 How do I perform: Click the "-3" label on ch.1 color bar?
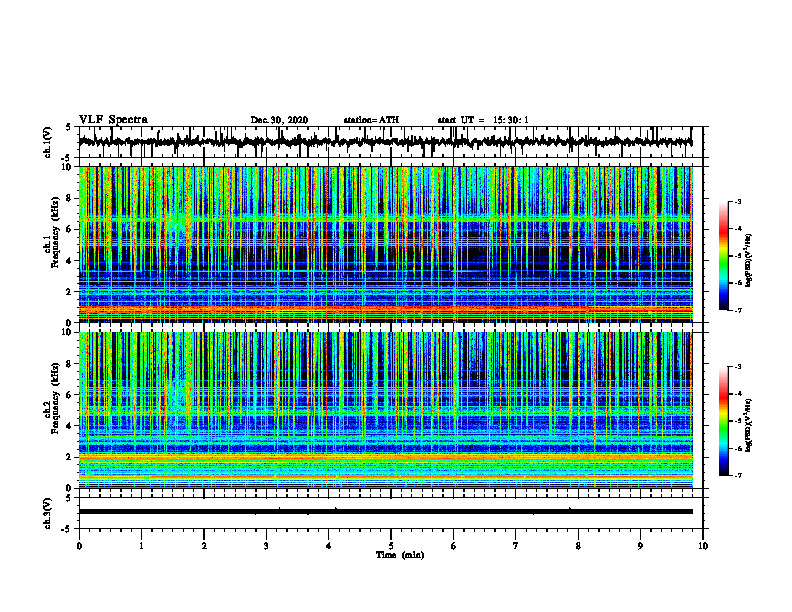[x=737, y=201]
